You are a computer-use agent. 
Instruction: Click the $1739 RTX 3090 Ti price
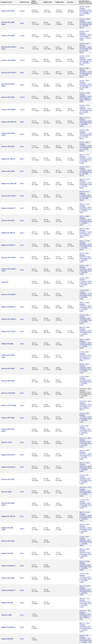click(22, 60)
